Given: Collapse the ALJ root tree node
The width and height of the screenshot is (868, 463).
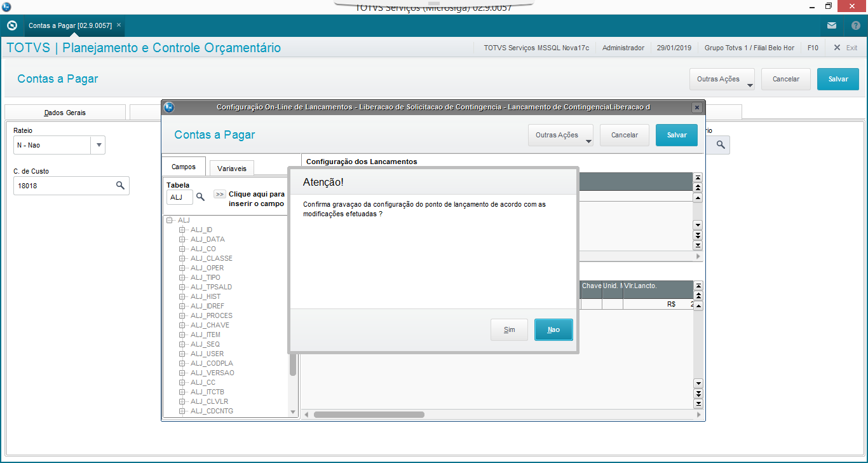Looking at the screenshot, I should click(170, 220).
